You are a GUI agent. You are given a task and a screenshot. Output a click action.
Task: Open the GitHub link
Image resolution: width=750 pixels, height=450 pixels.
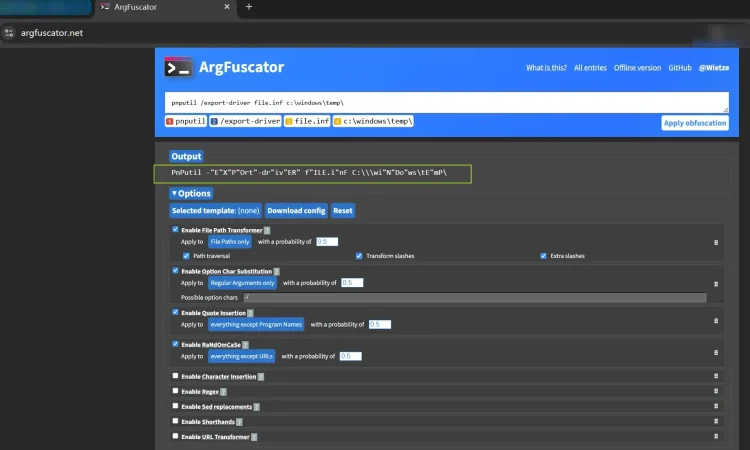[680, 68]
